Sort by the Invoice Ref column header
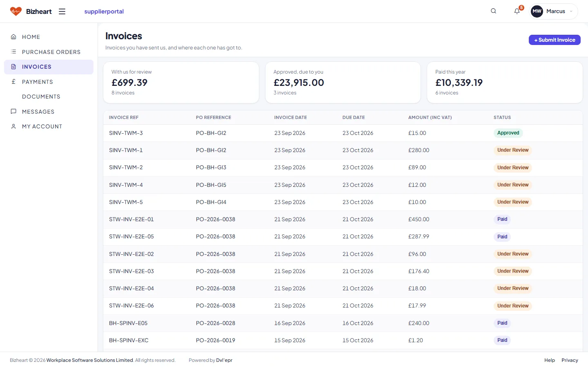Image resolution: width=588 pixels, height=368 pixels. click(x=124, y=117)
